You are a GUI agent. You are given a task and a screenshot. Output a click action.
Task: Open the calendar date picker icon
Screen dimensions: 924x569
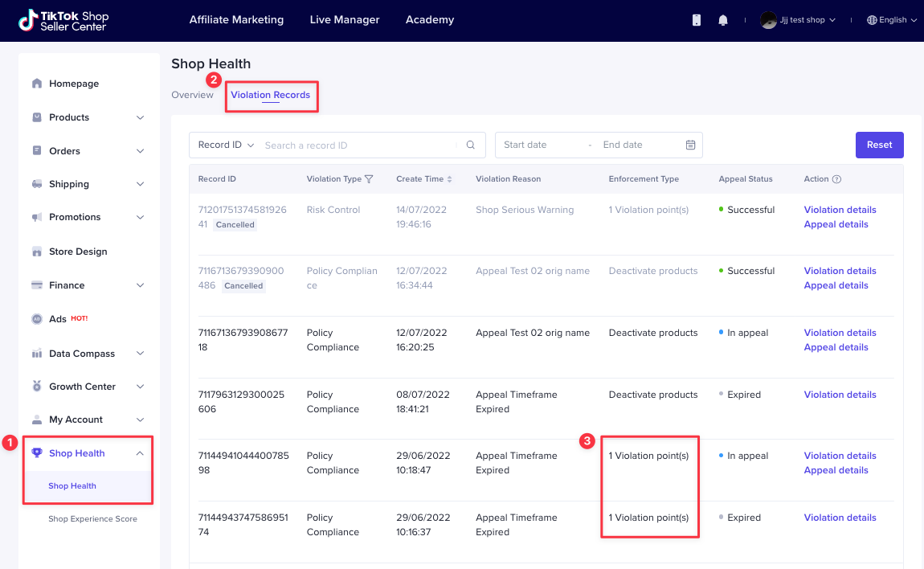click(690, 145)
